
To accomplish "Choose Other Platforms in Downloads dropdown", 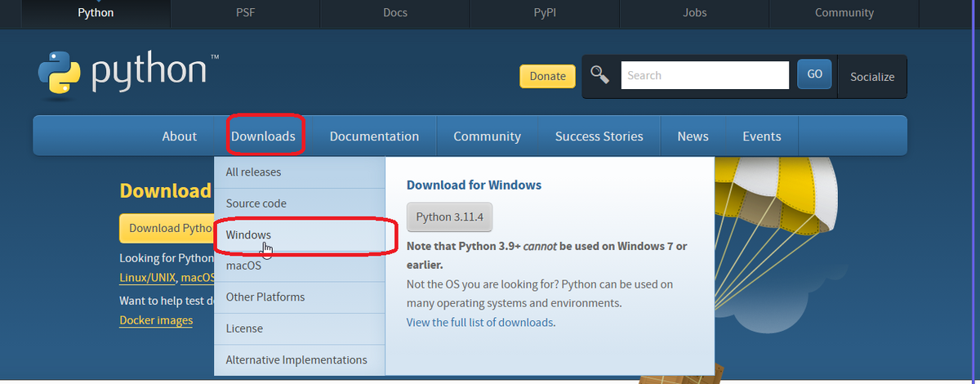I will (299, 297).
